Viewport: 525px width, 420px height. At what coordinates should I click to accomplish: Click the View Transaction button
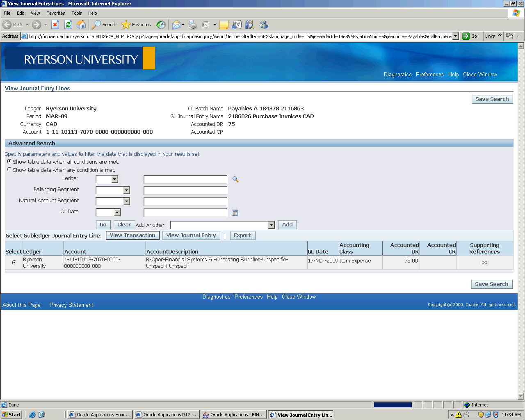132,235
